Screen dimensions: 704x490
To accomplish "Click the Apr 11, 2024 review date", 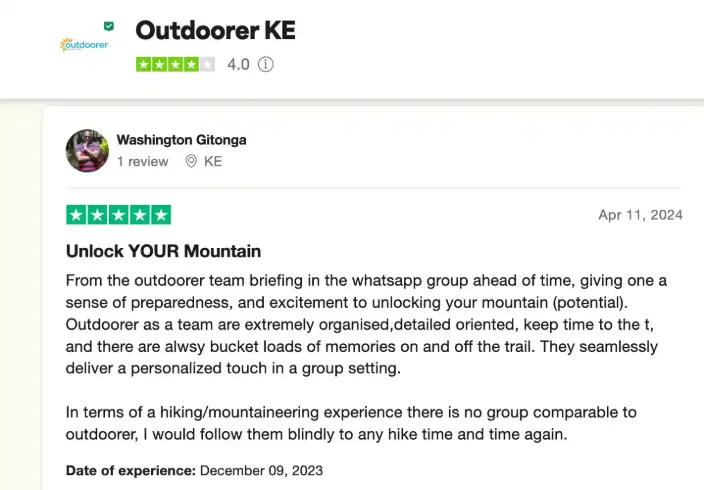I will pos(640,215).
